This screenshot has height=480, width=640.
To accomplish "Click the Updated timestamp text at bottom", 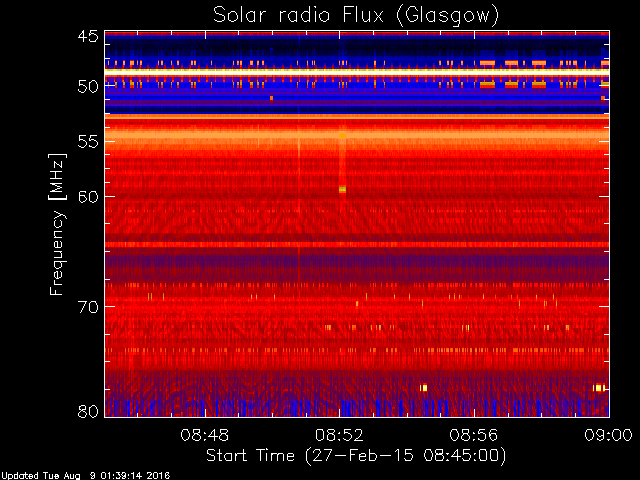I will [85, 476].
